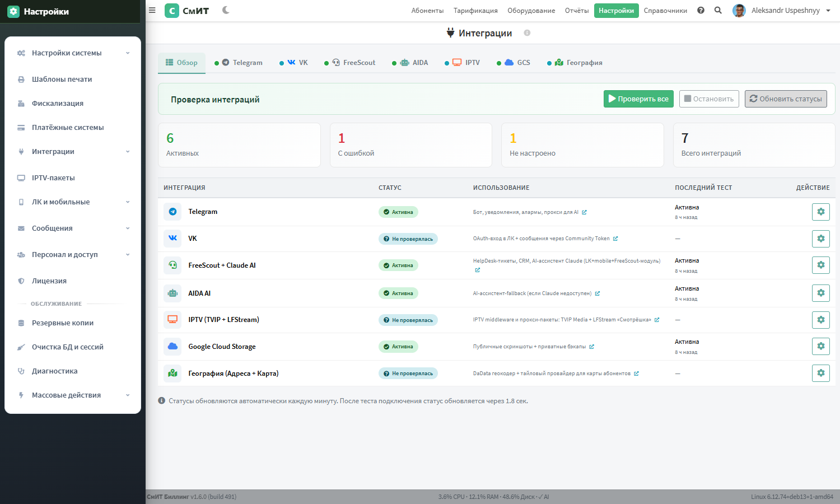The height and width of the screenshot is (504, 840).
Task: Click info icon next to Интеграции title
Action: coord(527,33)
